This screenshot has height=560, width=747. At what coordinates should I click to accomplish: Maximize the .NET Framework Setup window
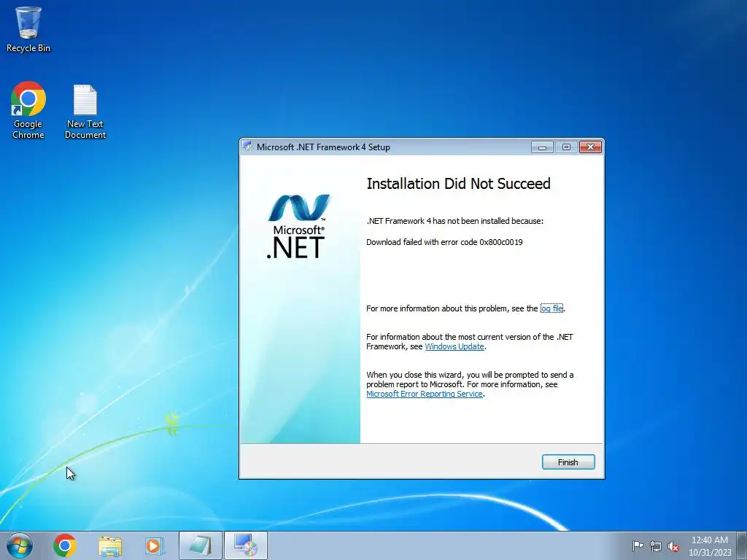point(566,147)
